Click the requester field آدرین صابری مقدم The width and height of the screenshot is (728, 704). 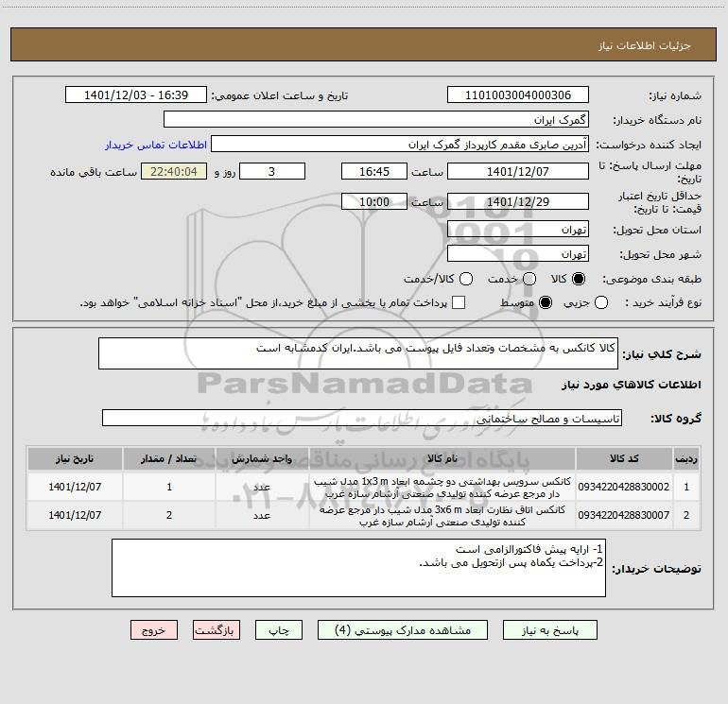400,145
